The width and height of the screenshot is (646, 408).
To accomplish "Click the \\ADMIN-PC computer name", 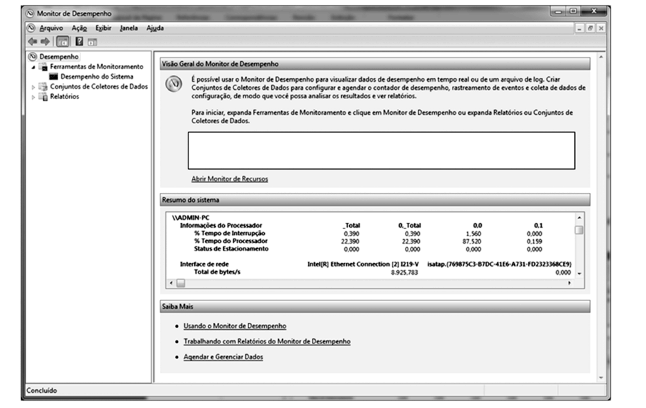I will 191,218.
